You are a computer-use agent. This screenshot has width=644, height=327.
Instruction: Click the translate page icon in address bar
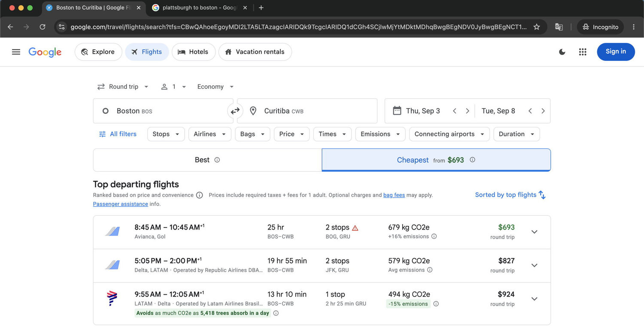click(x=559, y=27)
